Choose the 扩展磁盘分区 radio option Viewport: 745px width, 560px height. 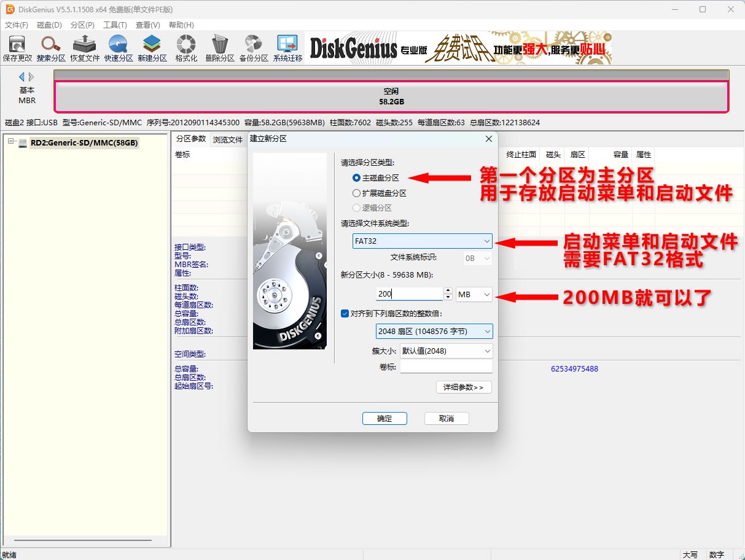[357, 193]
